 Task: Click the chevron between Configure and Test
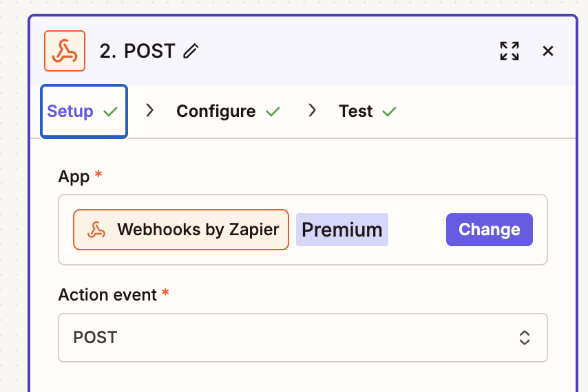(x=313, y=111)
